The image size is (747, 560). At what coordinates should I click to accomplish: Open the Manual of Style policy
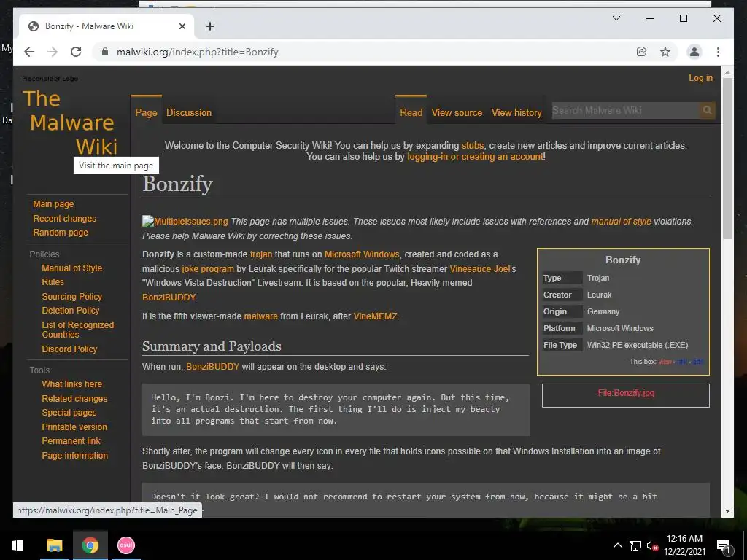click(x=72, y=268)
